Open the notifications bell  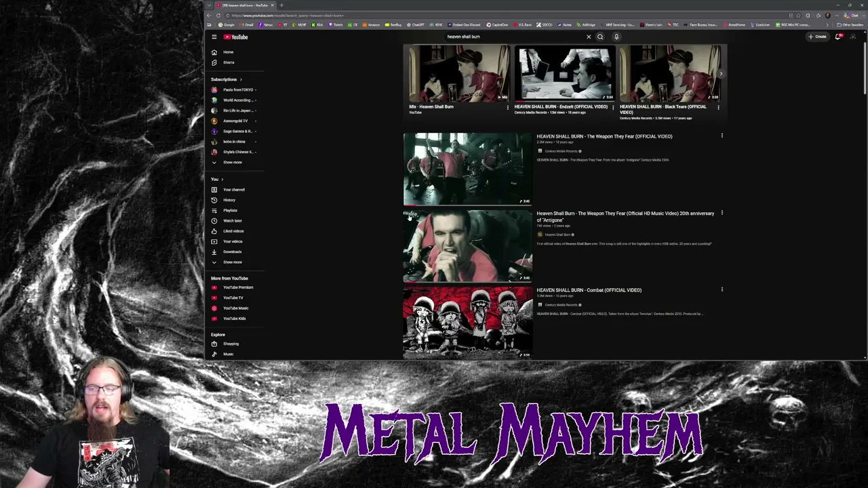tap(838, 37)
